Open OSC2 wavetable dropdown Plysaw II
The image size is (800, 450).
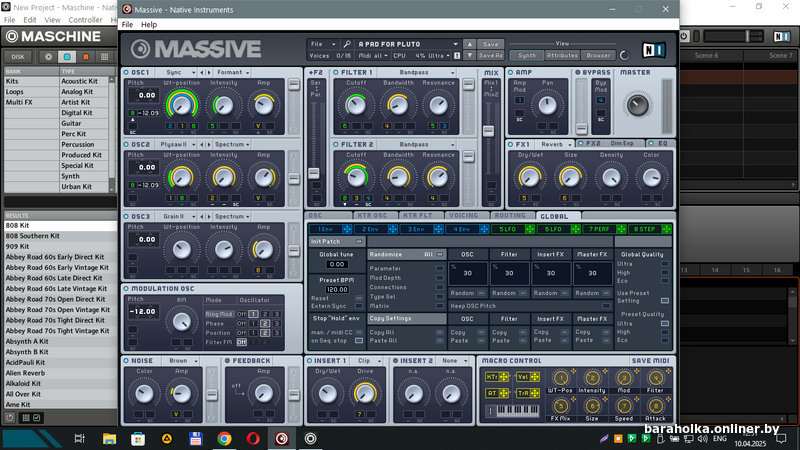[177, 144]
